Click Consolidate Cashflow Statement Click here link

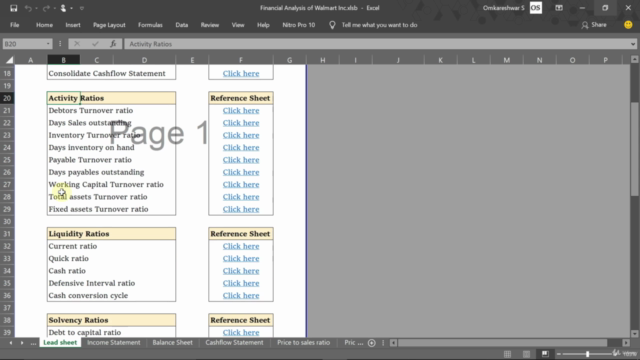point(241,73)
